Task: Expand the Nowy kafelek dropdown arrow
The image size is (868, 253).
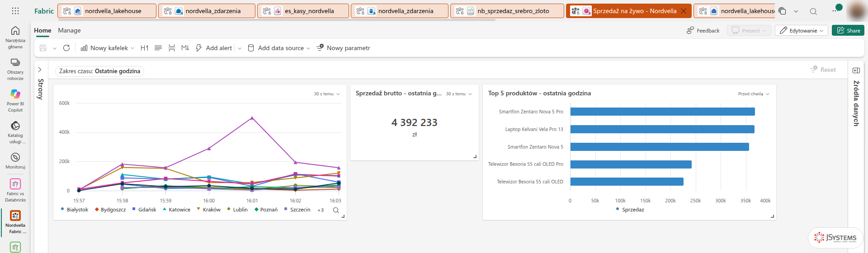Action: coord(132,48)
